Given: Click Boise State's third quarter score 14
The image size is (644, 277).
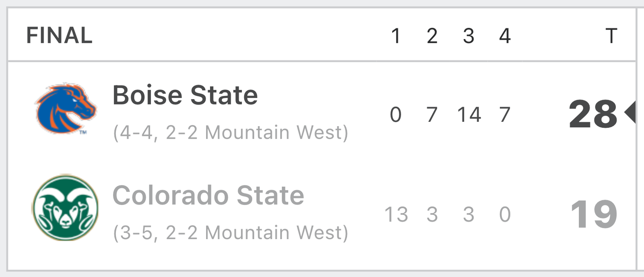Looking at the screenshot, I should tap(469, 115).
